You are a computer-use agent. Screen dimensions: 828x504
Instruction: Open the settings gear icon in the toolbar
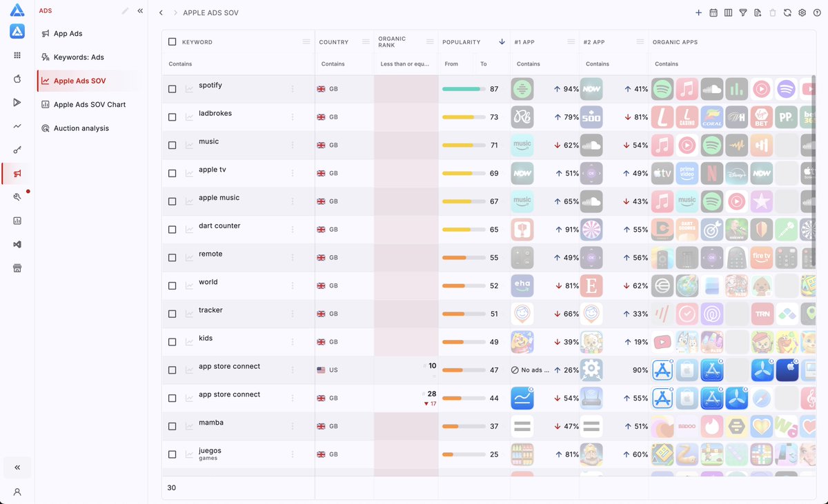[x=802, y=12]
